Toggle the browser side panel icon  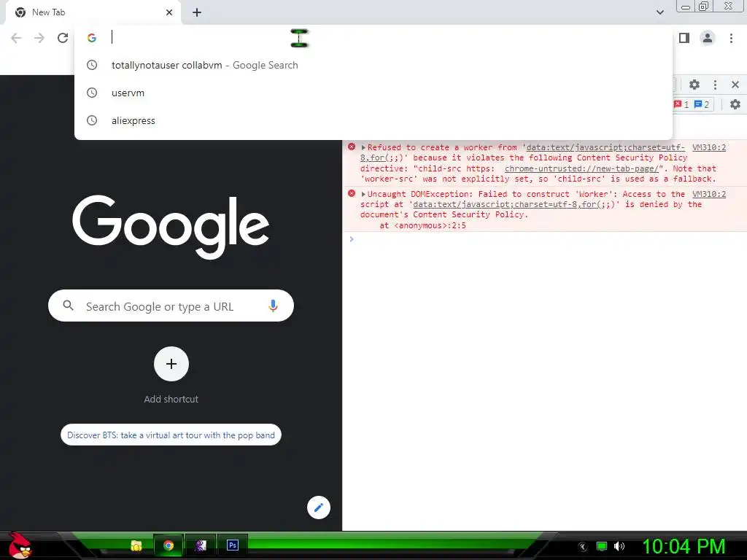coord(684,38)
